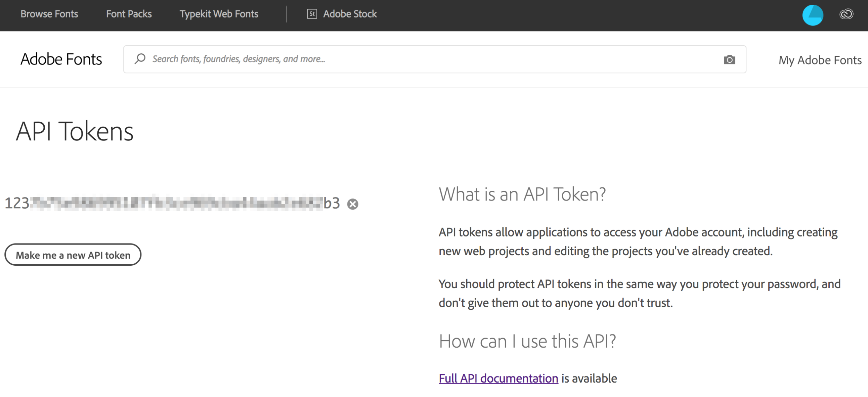The width and height of the screenshot is (868, 397).
Task: Click the St logo icon beside Adobe Stock
Action: pyautogui.click(x=312, y=14)
